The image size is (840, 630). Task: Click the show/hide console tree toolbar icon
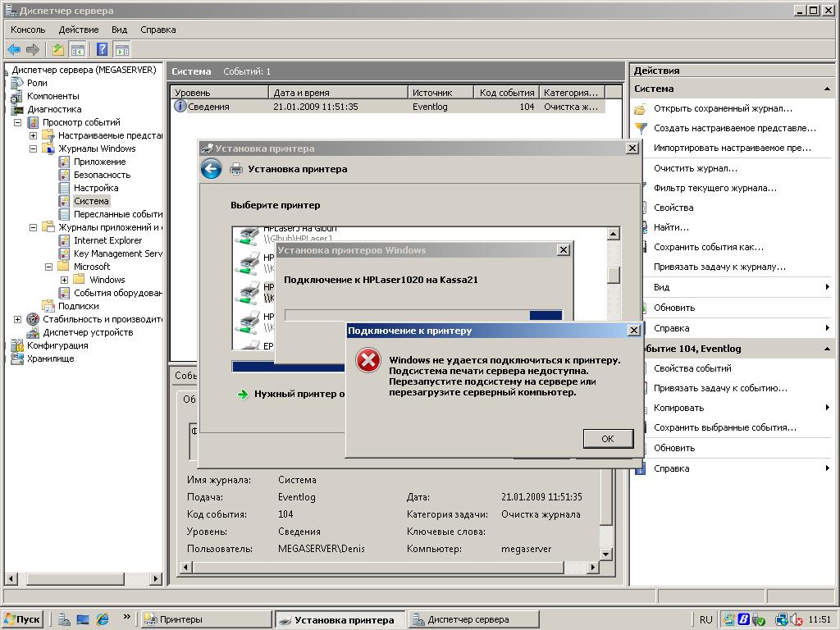(78, 50)
